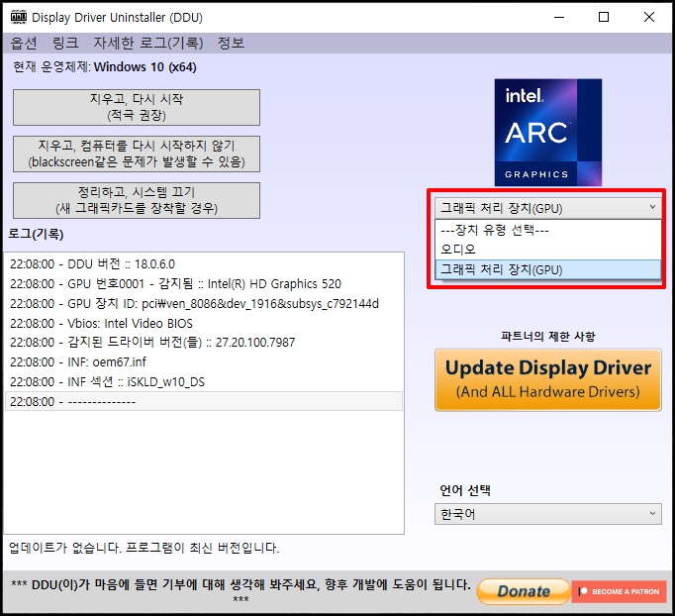Click 정리하고, 시스템 끄기 button
This screenshot has width=675, height=616.
coord(137,200)
